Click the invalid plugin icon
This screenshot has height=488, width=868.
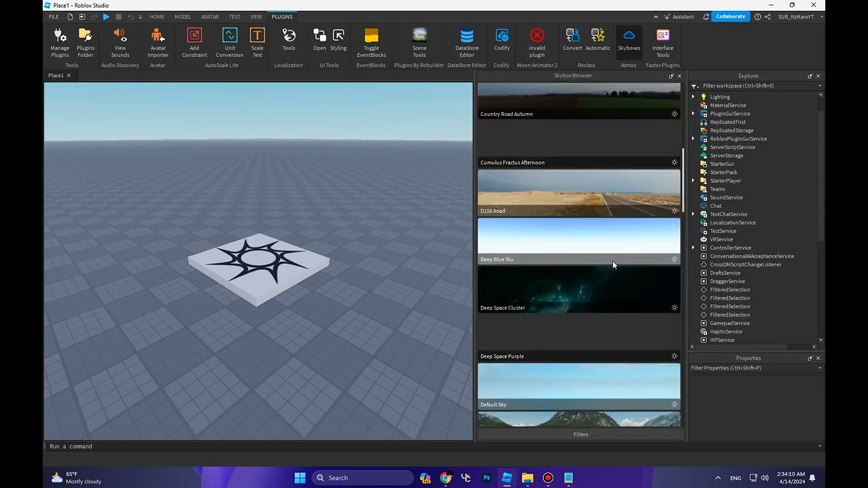point(537,42)
